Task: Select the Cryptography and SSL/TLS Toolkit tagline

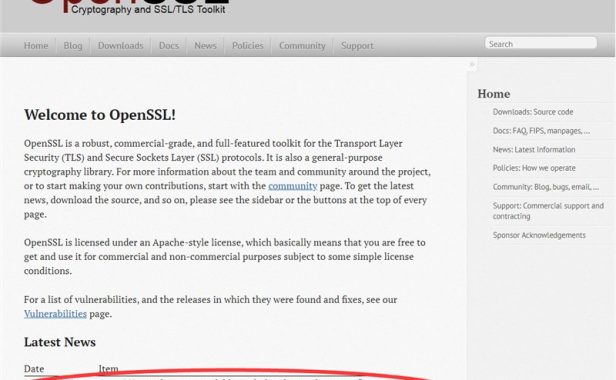Action: click(148, 9)
